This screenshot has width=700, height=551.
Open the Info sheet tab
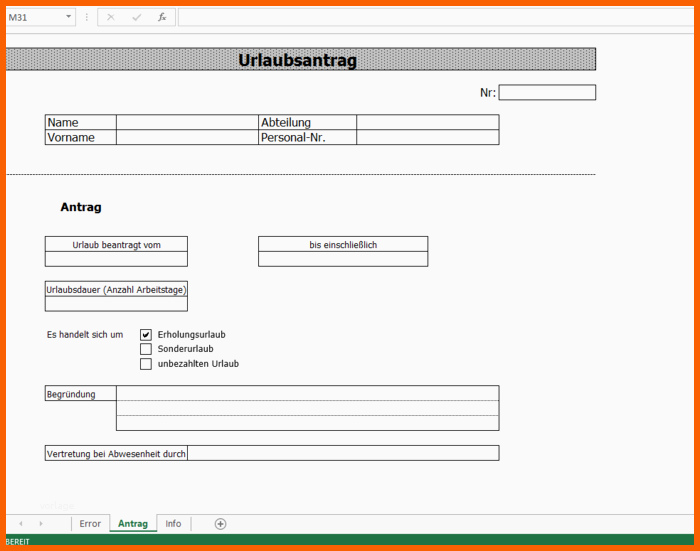coord(173,524)
